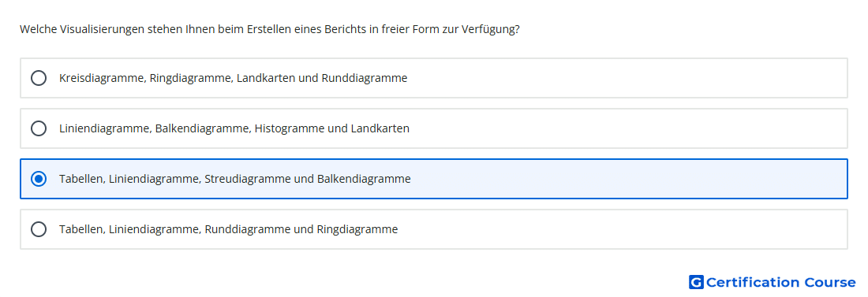Click the selected Streudiagramme und Balkendiagramme radio
This screenshot has height=297, width=868.
(39, 179)
